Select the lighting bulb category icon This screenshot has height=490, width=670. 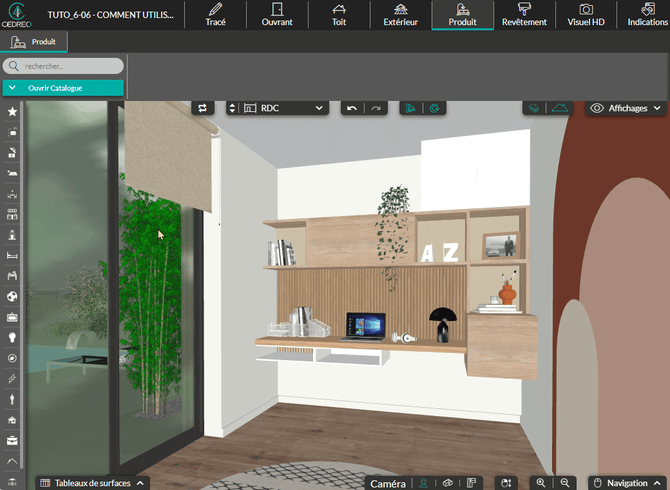[x=12, y=338]
